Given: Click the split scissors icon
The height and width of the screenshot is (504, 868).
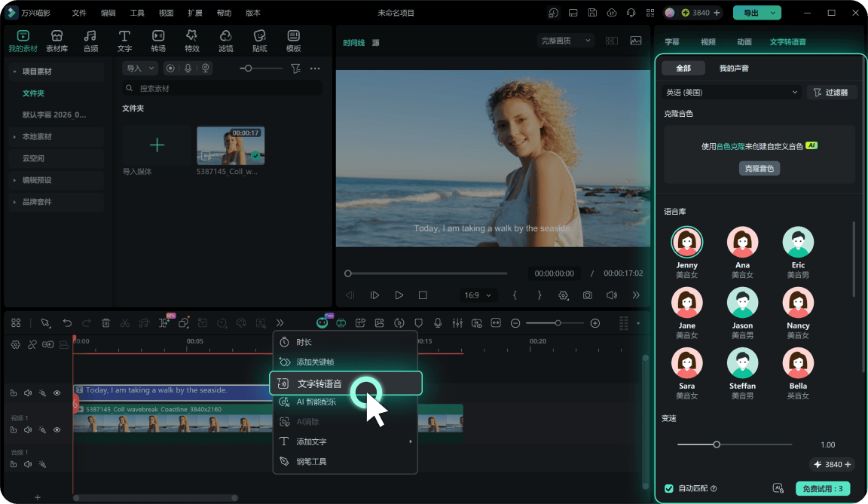Looking at the screenshot, I should click(125, 323).
